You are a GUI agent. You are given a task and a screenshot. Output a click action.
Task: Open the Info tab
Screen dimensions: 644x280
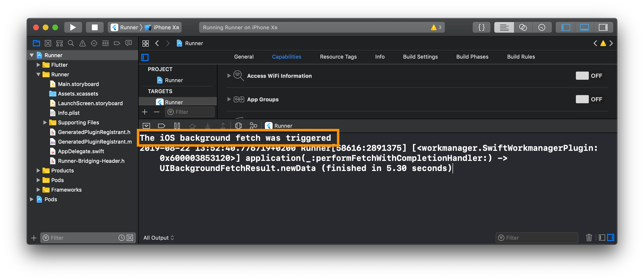click(x=380, y=57)
